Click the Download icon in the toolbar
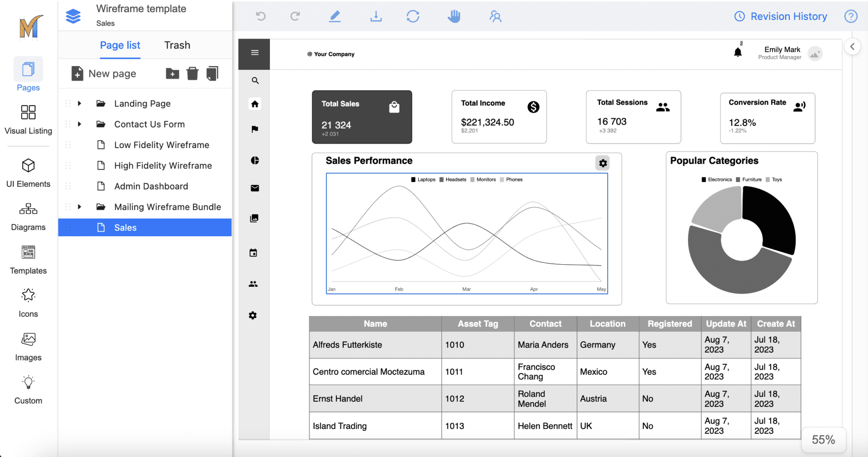 coord(376,16)
